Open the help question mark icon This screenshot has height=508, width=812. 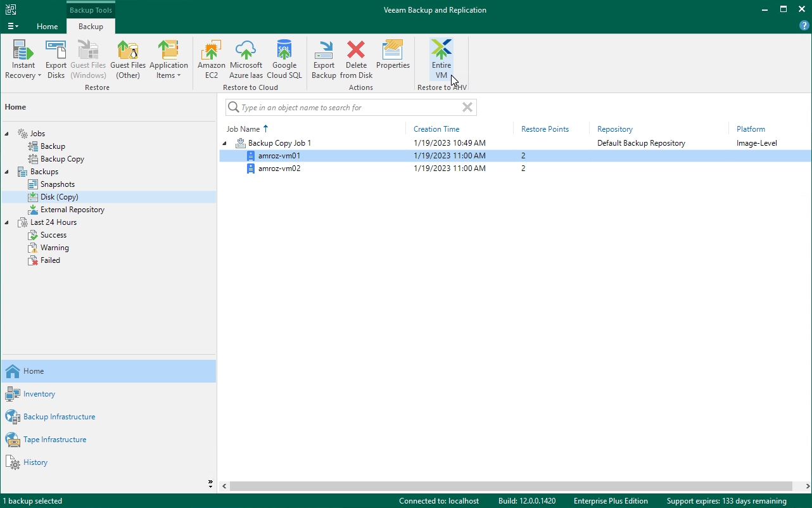(804, 26)
